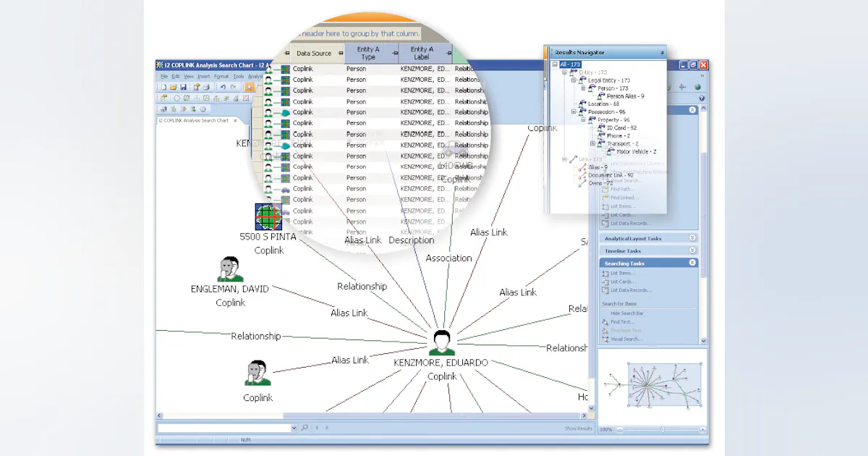This screenshot has height=456, width=868.
Task: Click the New chart toolbar icon
Action: coord(164,87)
